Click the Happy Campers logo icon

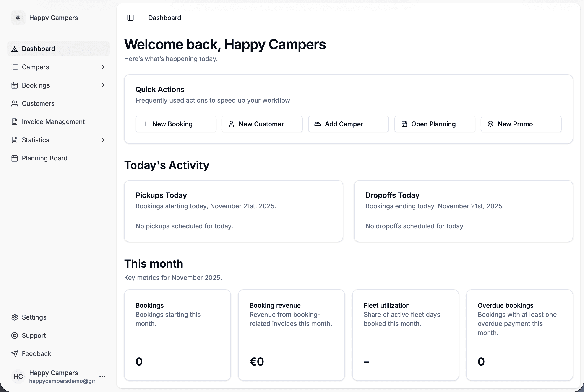18,18
